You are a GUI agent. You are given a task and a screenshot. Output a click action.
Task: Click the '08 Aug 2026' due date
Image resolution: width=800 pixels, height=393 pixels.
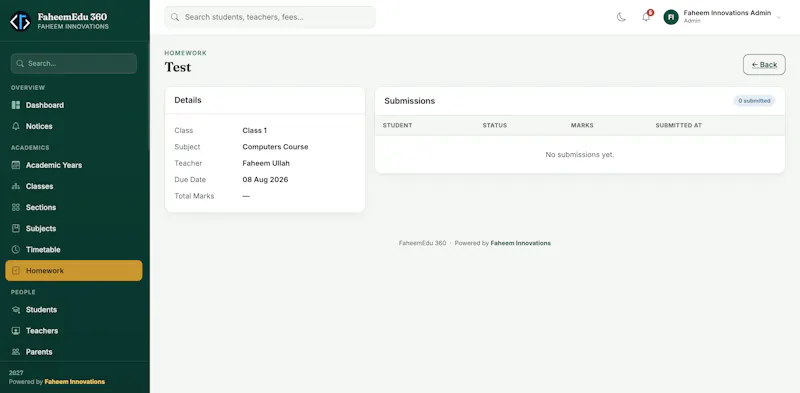tap(265, 180)
